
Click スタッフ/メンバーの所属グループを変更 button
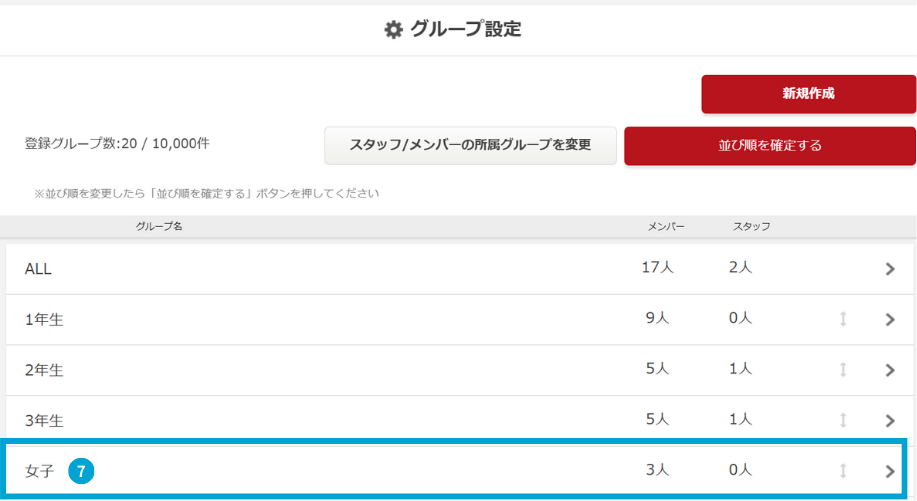pyautogui.click(x=470, y=146)
